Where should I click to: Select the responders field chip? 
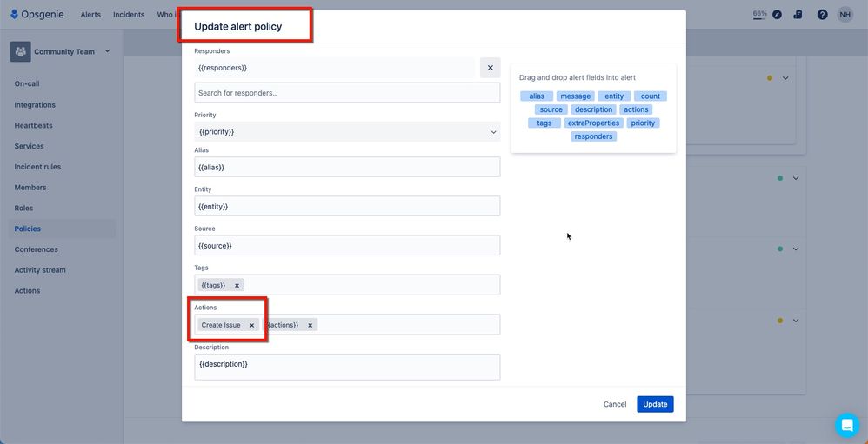click(593, 136)
